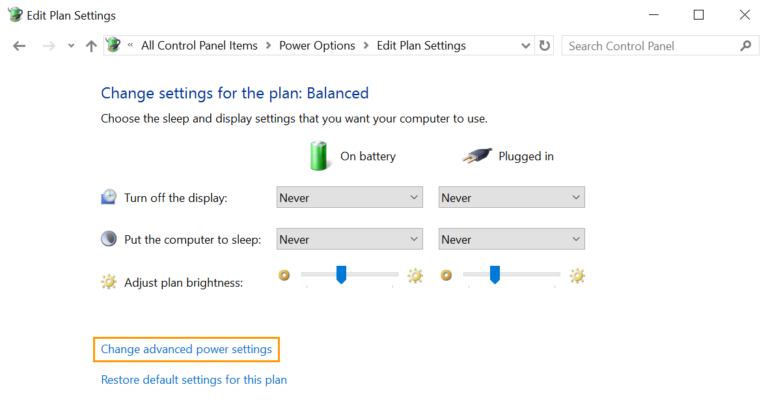Click the refresh button in address bar

[544, 46]
